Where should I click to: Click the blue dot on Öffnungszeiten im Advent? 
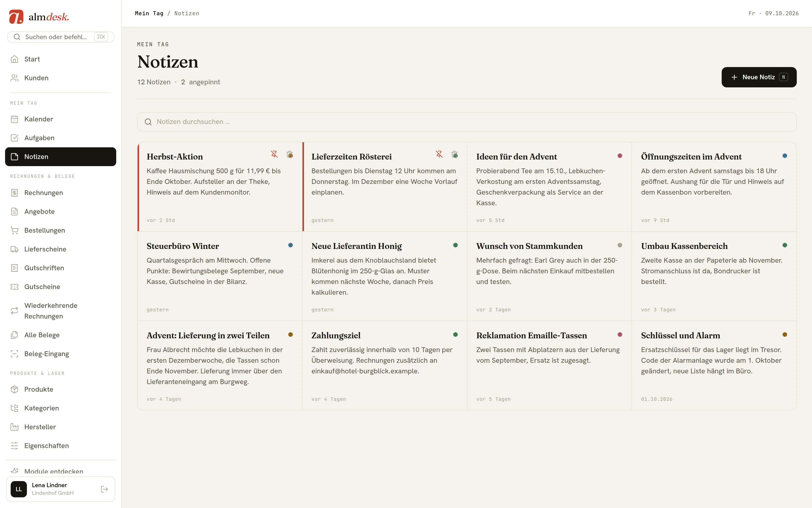pos(785,155)
